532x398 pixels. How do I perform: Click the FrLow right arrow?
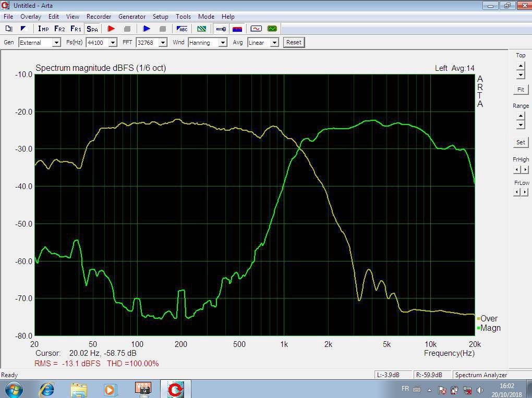click(x=525, y=192)
